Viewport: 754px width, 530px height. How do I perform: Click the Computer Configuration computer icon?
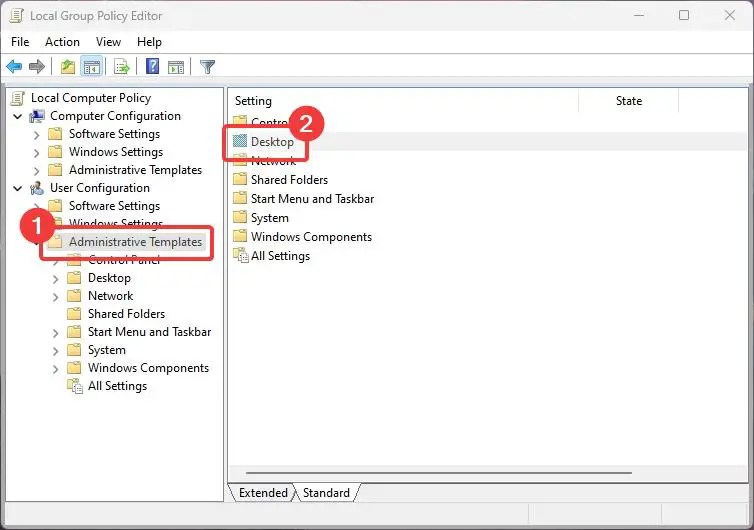(x=37, y=116)
